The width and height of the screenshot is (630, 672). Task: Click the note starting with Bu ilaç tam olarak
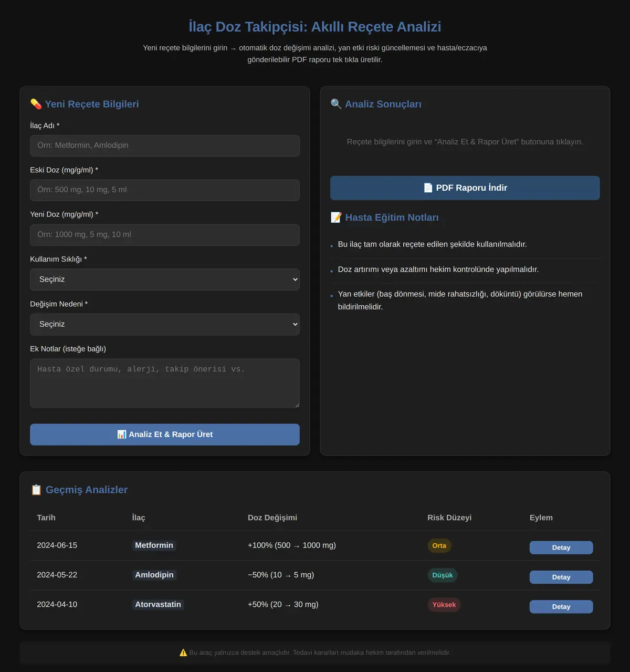tap(433, 244)
